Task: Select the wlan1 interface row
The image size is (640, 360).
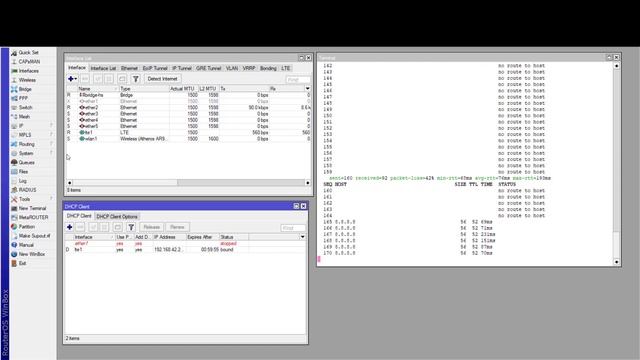Action: point(188,139)
